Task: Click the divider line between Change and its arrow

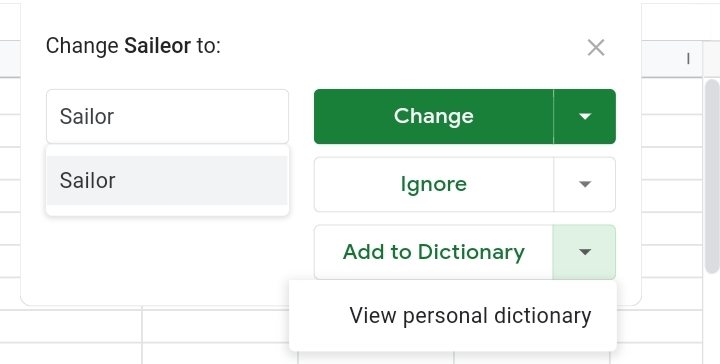Action: (554, 116)
